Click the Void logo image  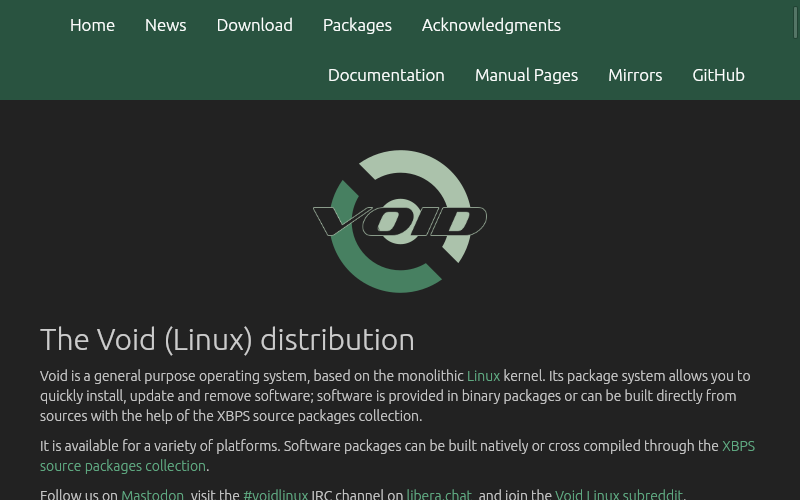coord(400,221)
